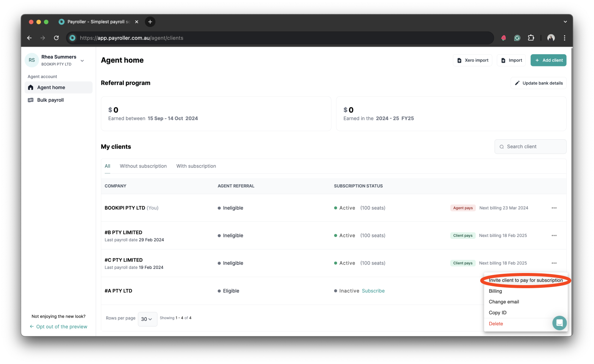The height and width of the screenshot is (364, 594).
Task: Click the RS avatar circle
Action: pos(32,60)
